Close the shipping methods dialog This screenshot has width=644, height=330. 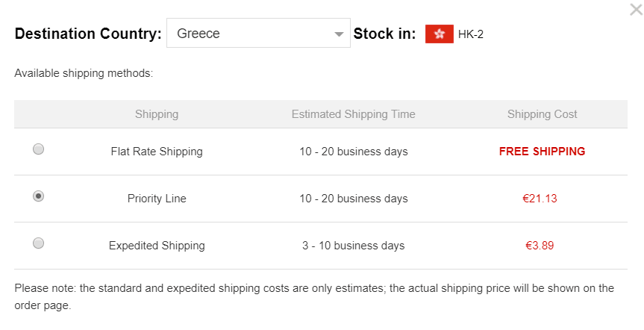pyautogui.click(x=637, y=10)
